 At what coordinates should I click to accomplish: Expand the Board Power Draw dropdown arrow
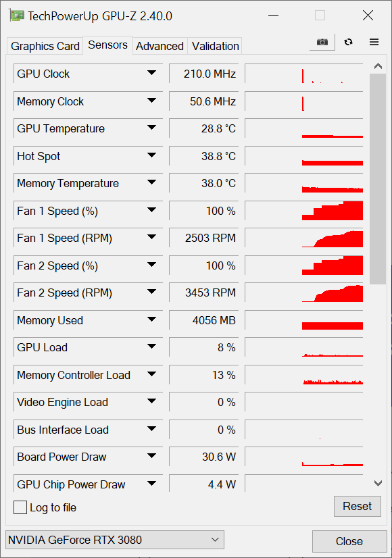pos(151,456)
